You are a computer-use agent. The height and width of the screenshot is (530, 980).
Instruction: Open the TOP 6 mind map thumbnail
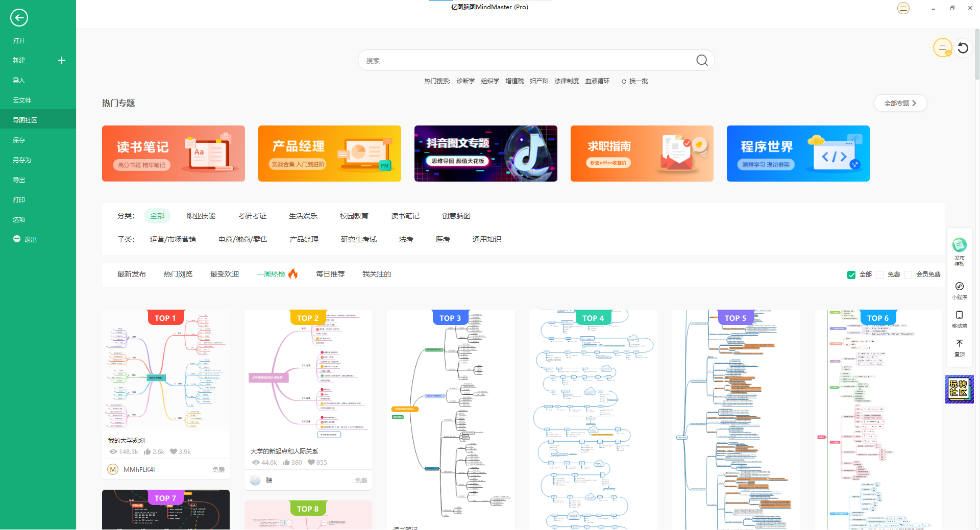[x=878, y=419]
